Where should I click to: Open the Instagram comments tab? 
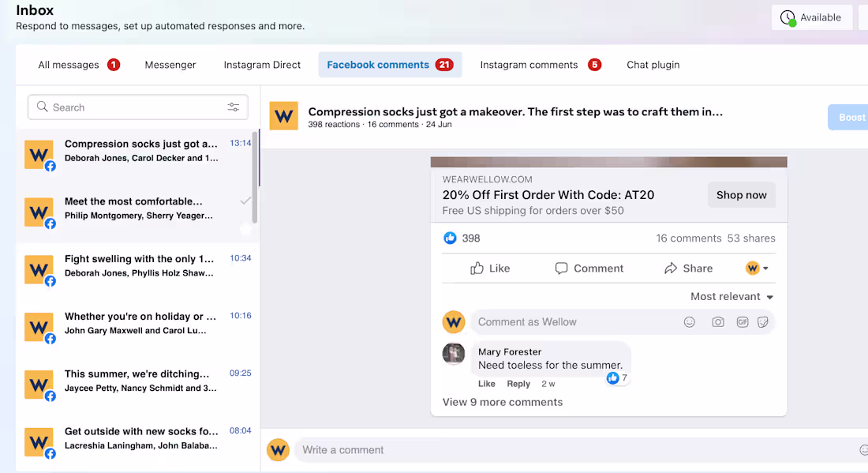coord(541,65)
